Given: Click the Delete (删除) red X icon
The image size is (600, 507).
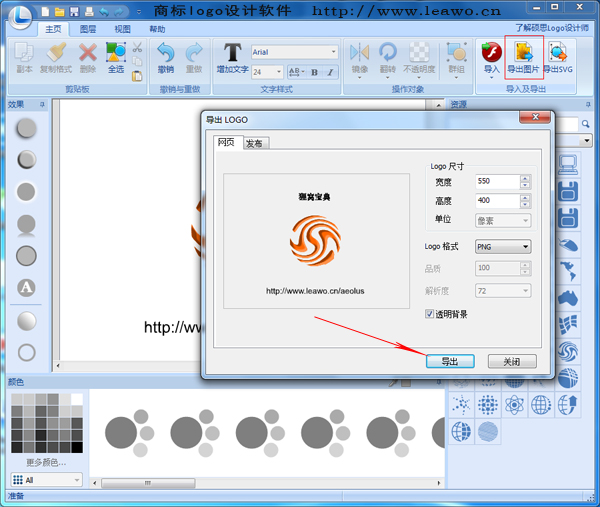Looking at the screenshot, I should (x=88, y=52).
